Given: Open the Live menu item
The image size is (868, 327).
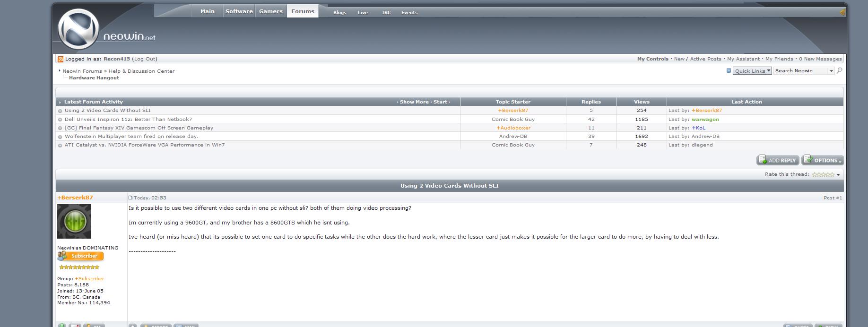Looking at the screenshot, I should (x=363, y=13).
